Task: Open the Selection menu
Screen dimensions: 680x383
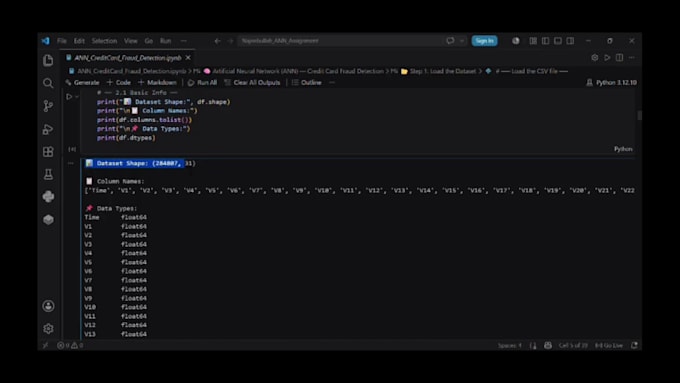Action: click(x=105, y=41)
